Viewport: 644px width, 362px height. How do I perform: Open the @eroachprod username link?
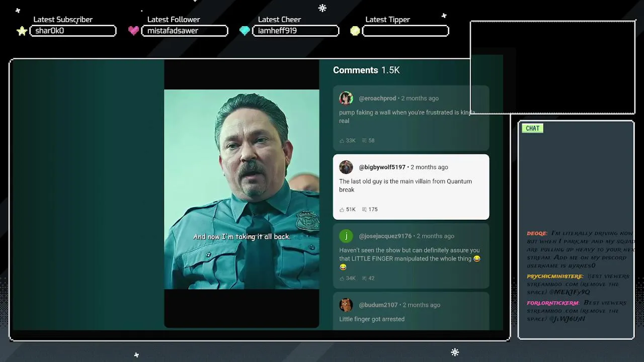coord(377,99)
